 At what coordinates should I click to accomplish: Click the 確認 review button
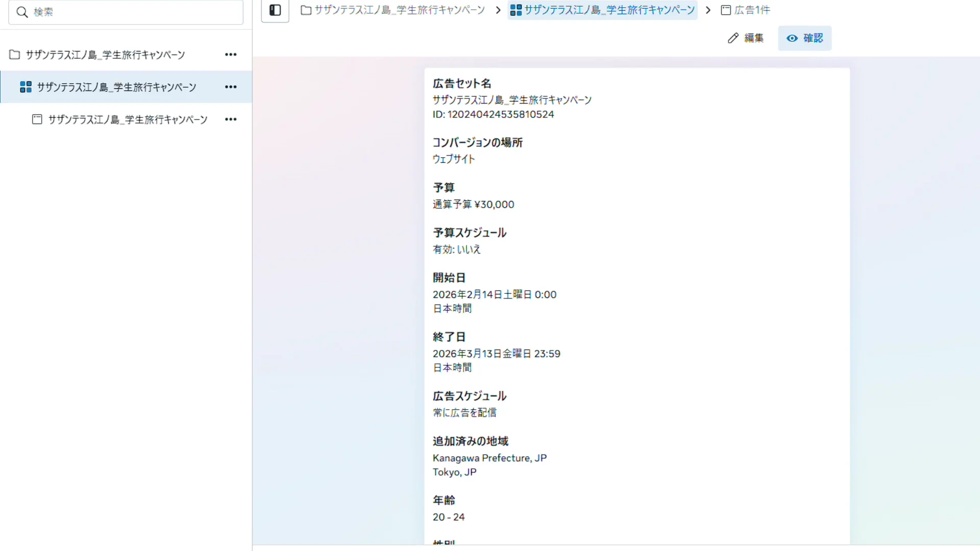(x=805, y=38)
